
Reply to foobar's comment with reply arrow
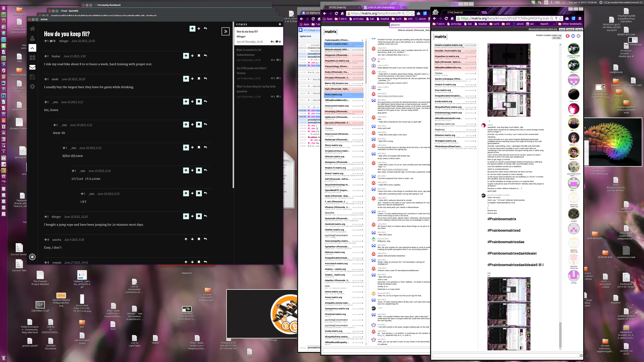205,56
